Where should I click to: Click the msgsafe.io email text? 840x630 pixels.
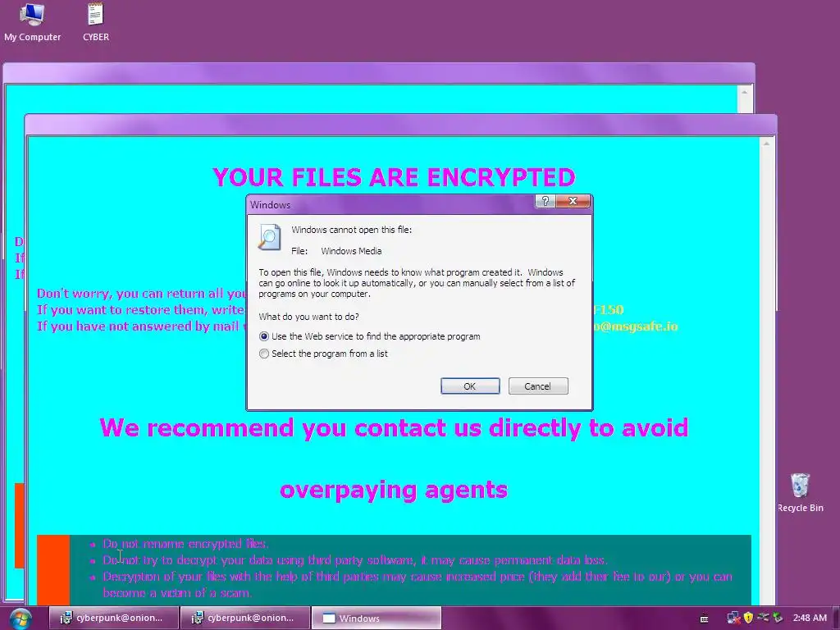click(636, 326)
